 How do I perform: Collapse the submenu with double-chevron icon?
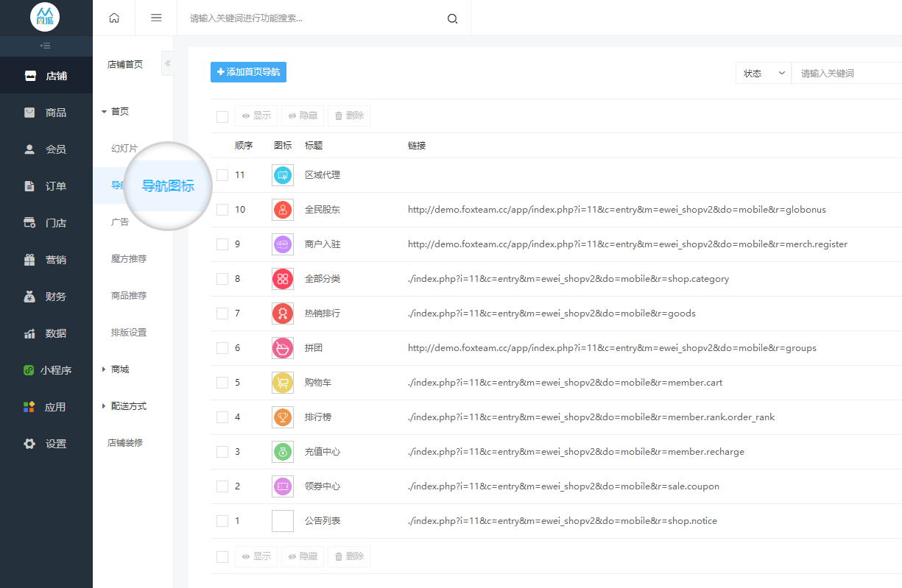click(x=168, y=63)
